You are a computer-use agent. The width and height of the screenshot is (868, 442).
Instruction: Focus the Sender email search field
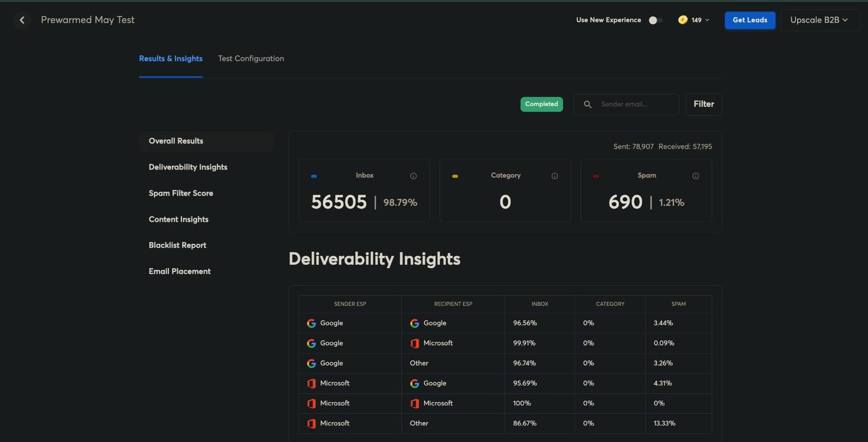click(627, 104)
